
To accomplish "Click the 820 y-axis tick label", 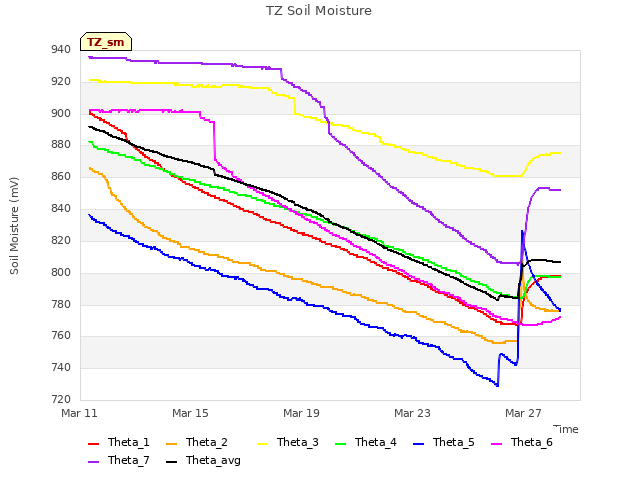I will coord(61,240).
